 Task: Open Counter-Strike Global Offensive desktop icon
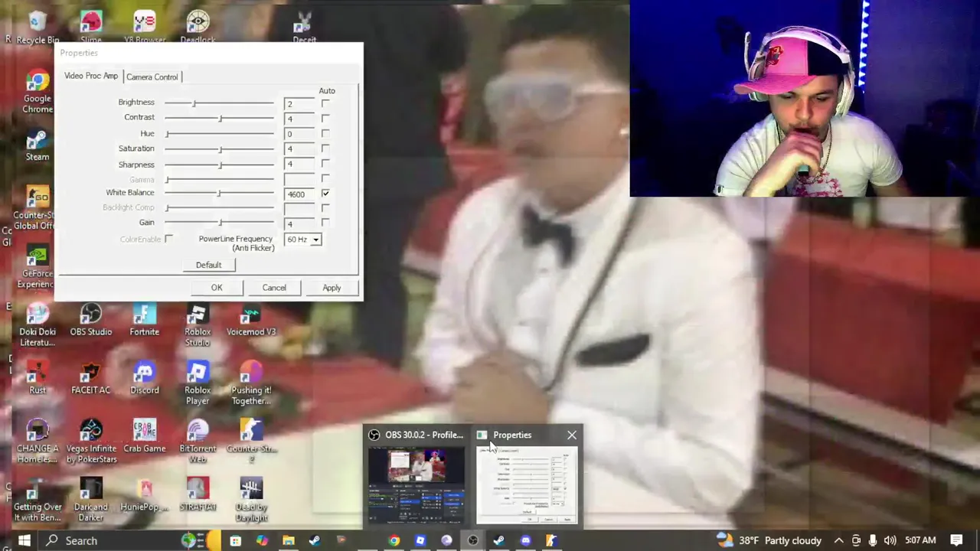38,207
